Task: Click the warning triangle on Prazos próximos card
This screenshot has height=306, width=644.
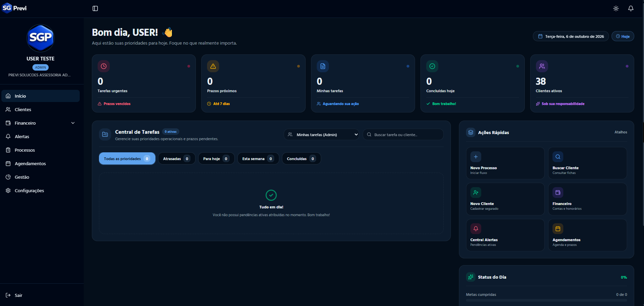Action: click(x=213, y=66)
